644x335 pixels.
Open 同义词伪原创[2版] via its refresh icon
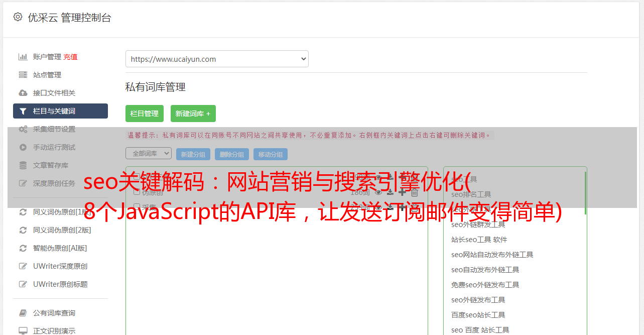tap(23, 230)
